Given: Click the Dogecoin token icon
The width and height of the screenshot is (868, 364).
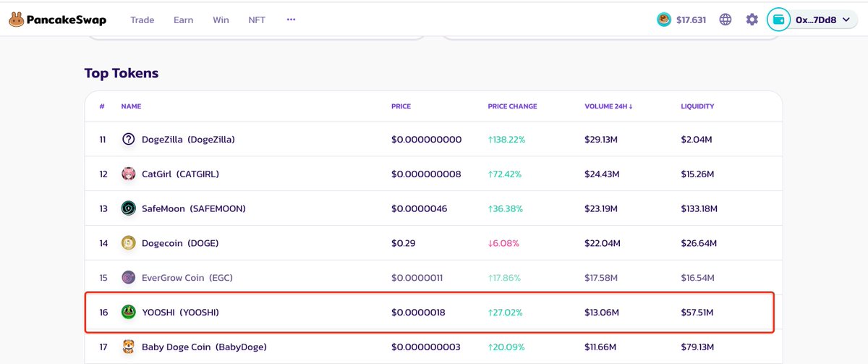Looking at the screenshot, I should coord(129,243).
